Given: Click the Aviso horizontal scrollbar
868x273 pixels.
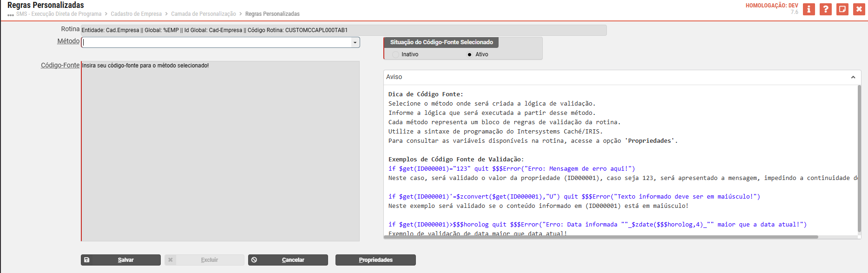Looking at the screenshot, I should pyautogui.click(x=600, y=237).
